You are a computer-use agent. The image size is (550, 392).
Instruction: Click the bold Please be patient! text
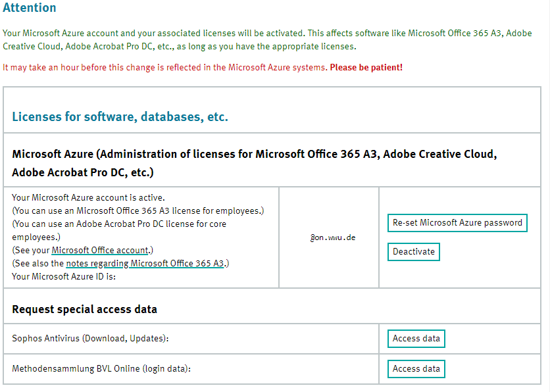click(x=366, y=68)
